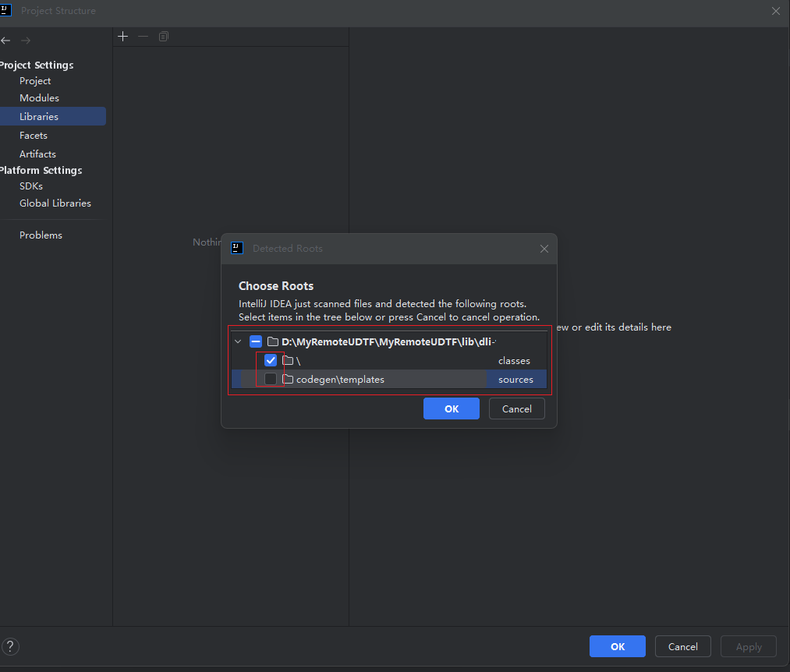
Task: Open Facets settings page
Action: 34,136
